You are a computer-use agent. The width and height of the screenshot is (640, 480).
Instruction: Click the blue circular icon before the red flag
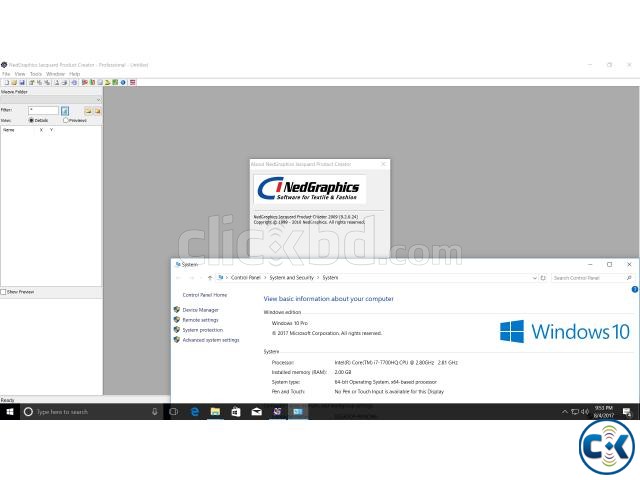(x=74, y=82)
